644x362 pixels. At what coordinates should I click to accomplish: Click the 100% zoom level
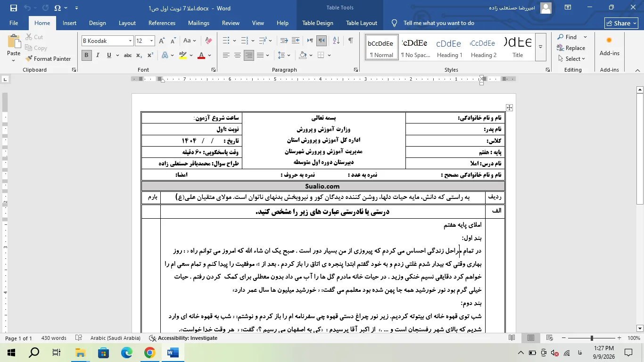coord(634,338)
